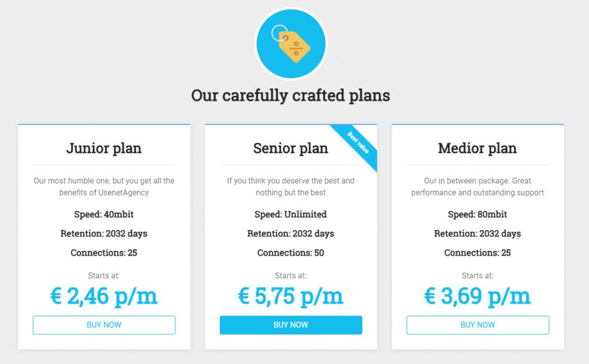Select the Senior plan heading
This screenshot has height=364, width=589.
coord(290,148)
